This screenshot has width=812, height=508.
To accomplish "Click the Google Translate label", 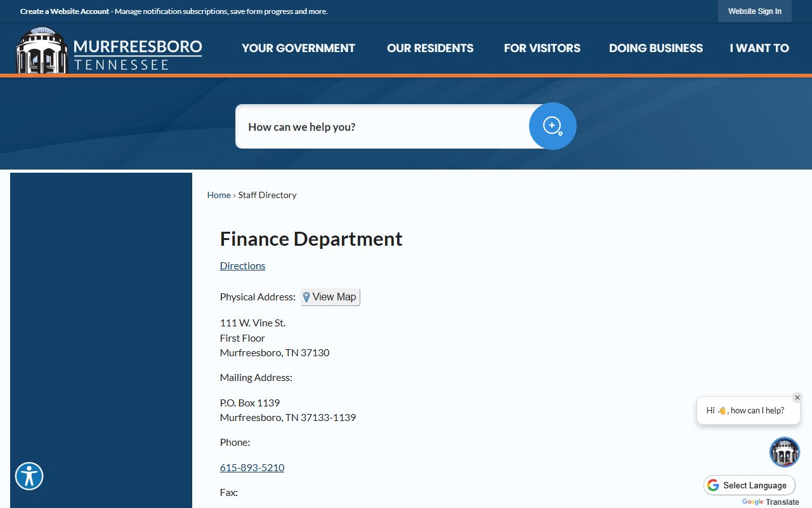I will pos(771,502).
